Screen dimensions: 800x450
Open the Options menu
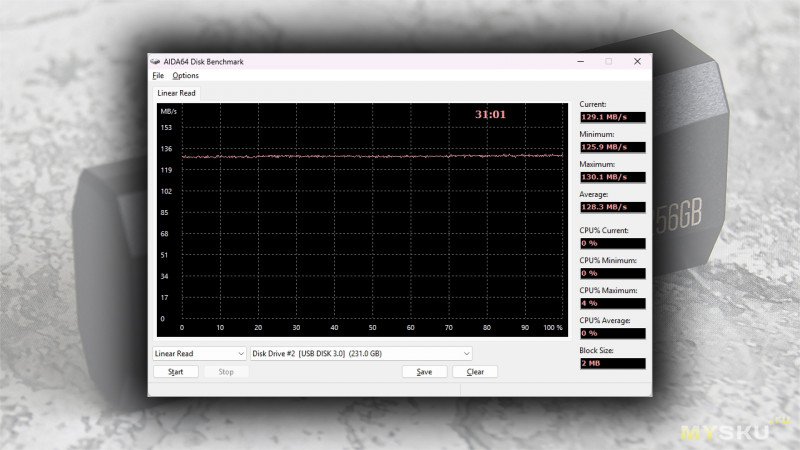tap(185, 76)
